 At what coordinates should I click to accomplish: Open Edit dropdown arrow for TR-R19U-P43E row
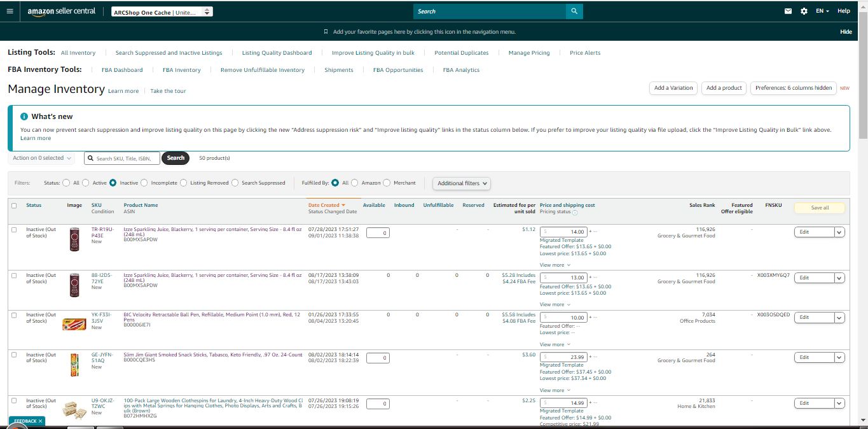coord(839,232)
